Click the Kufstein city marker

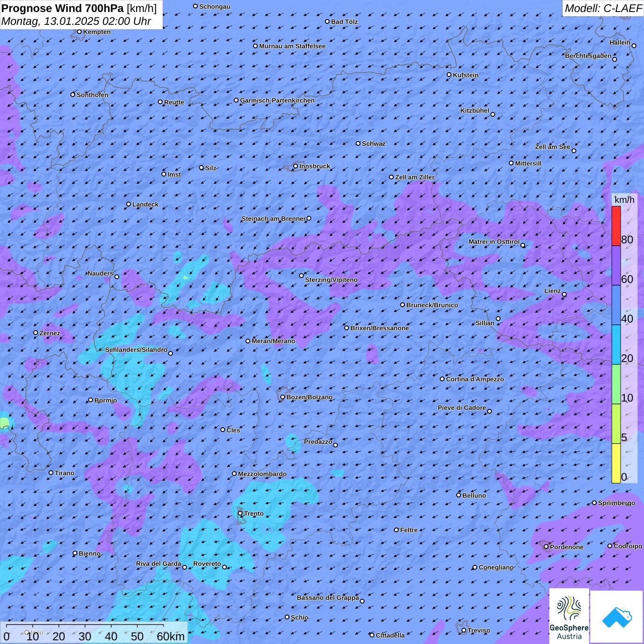(x=449, y=75)
